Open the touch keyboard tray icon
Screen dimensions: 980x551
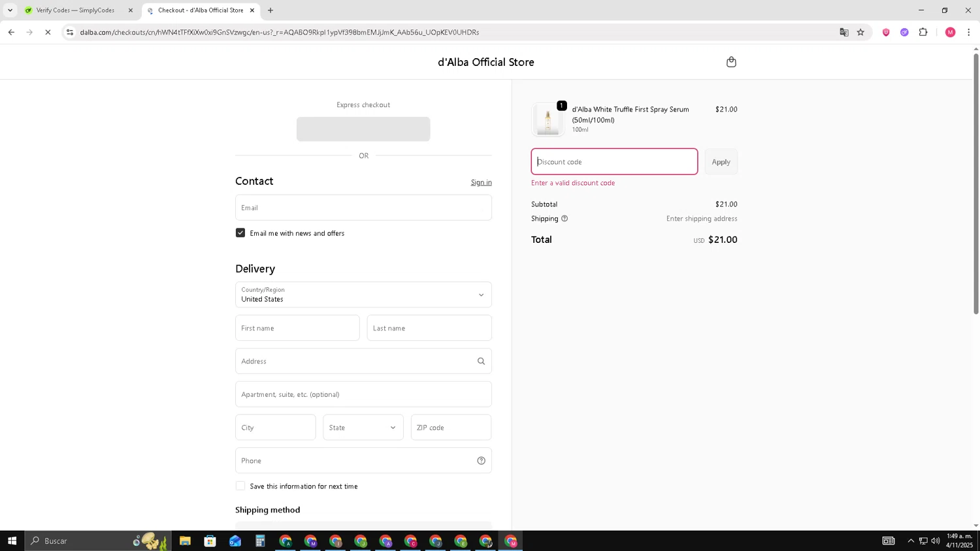point(889,541)
